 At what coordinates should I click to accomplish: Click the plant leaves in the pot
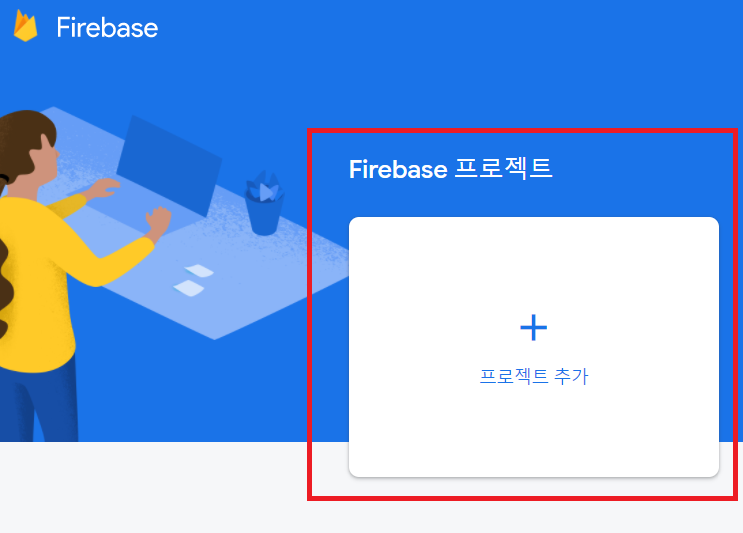[x=265, y=187]
